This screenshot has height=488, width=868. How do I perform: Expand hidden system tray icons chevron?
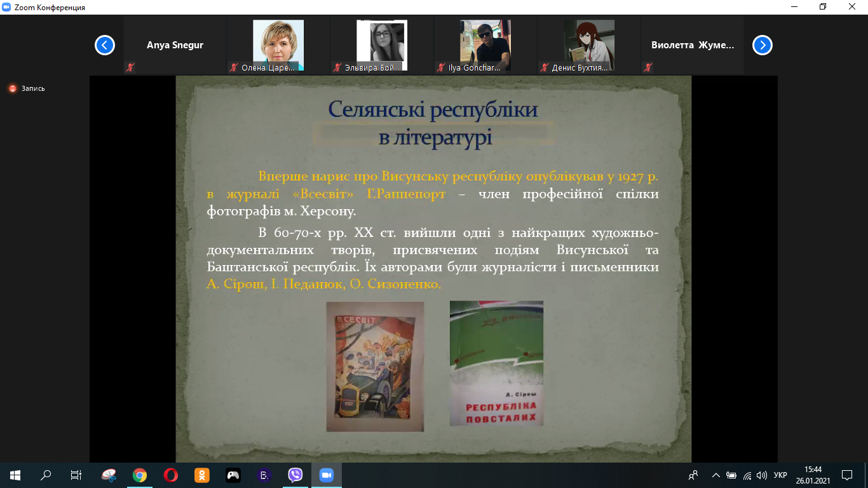click(716, 475)
